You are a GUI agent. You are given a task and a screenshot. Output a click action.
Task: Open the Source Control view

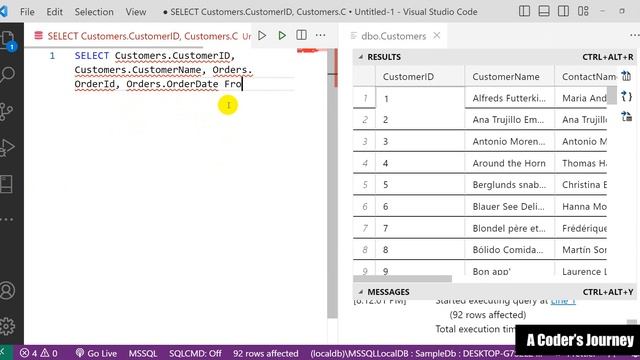click(7, 111)
